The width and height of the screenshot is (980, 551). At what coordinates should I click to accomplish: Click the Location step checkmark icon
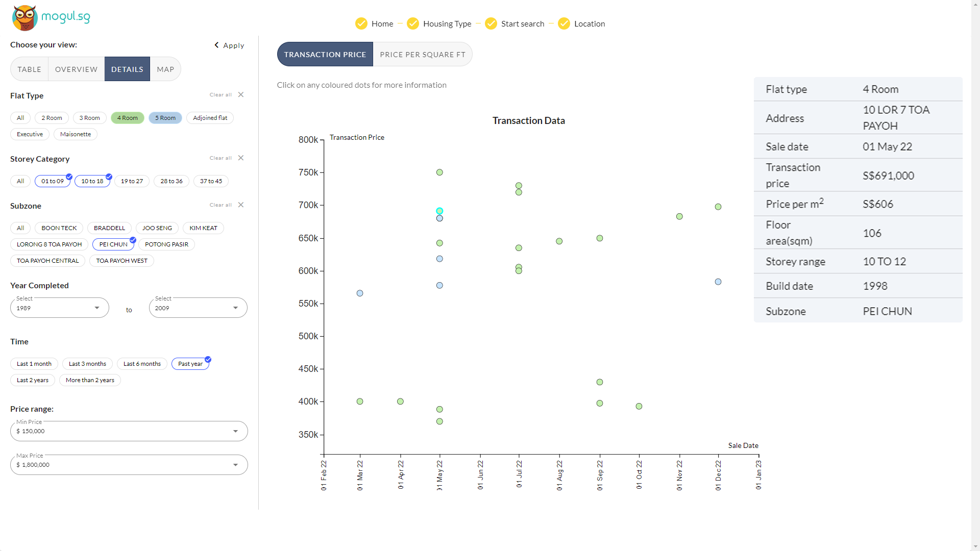tap(564, 23)
